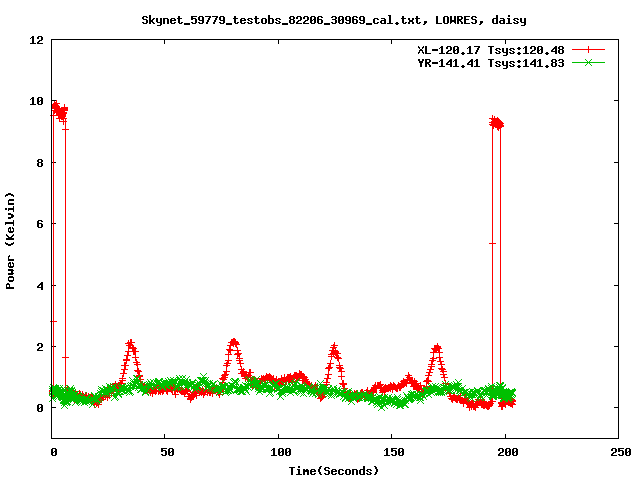Image resolution: width=640 pixels, height=480 pixels.
Task: Click the x-axis tick label 150
Action: click(393, 452)
